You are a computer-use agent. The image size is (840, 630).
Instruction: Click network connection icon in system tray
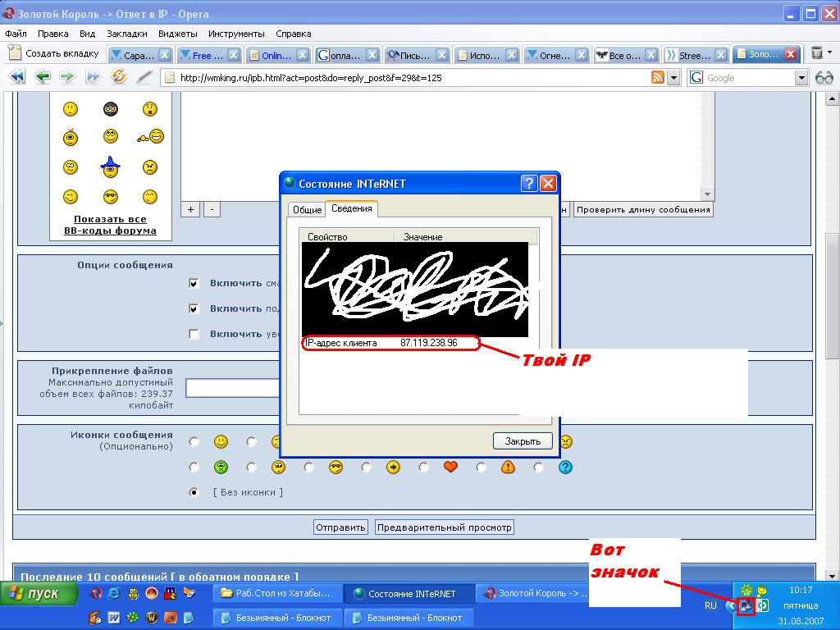pyautogui.click(x=746, y=606)
